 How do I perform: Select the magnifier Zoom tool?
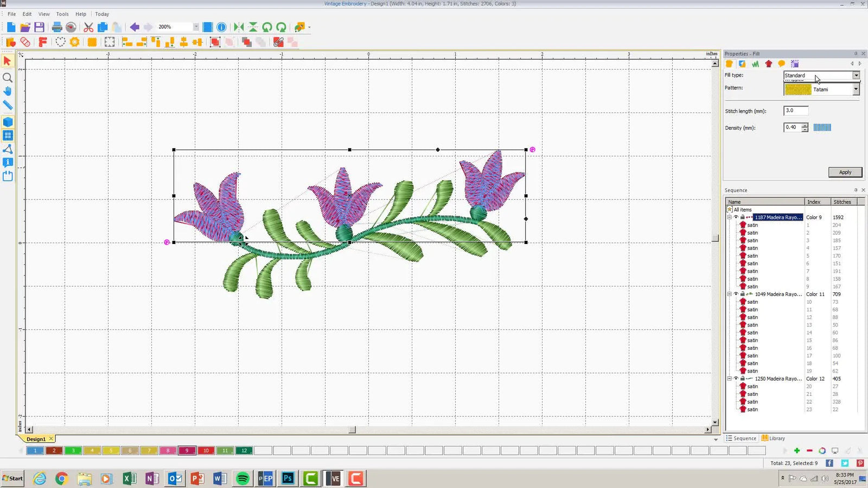[8, 78]
